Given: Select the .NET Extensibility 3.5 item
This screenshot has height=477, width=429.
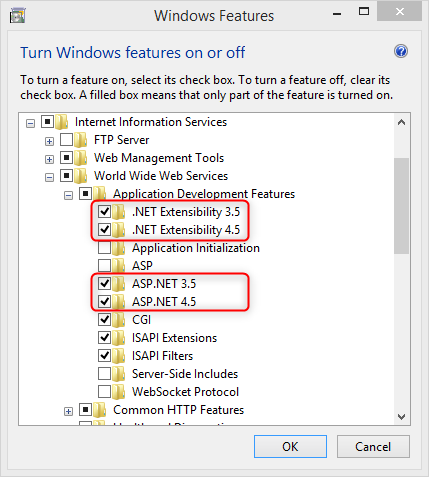Looking at the screenshot, I should pos(186,212).
